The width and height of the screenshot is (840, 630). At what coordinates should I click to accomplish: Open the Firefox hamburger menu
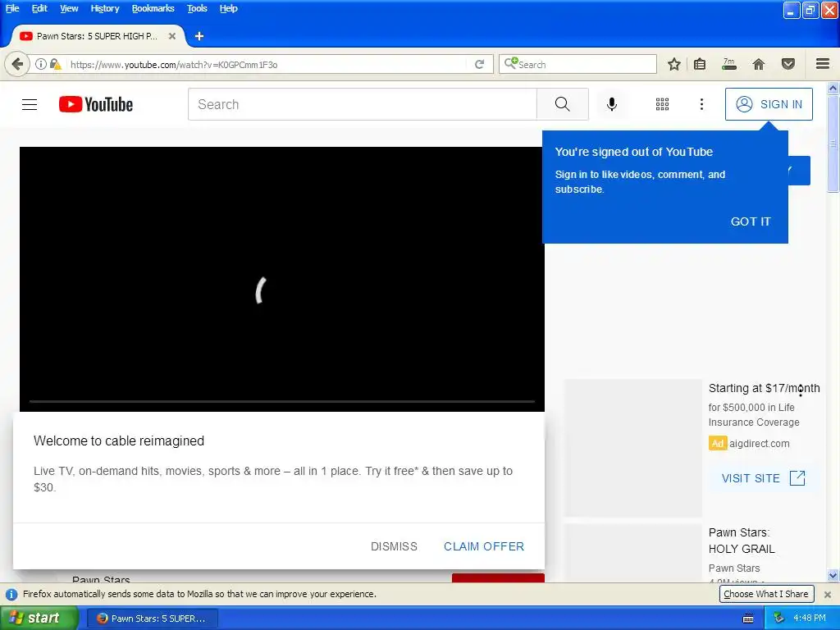(823, 64)
